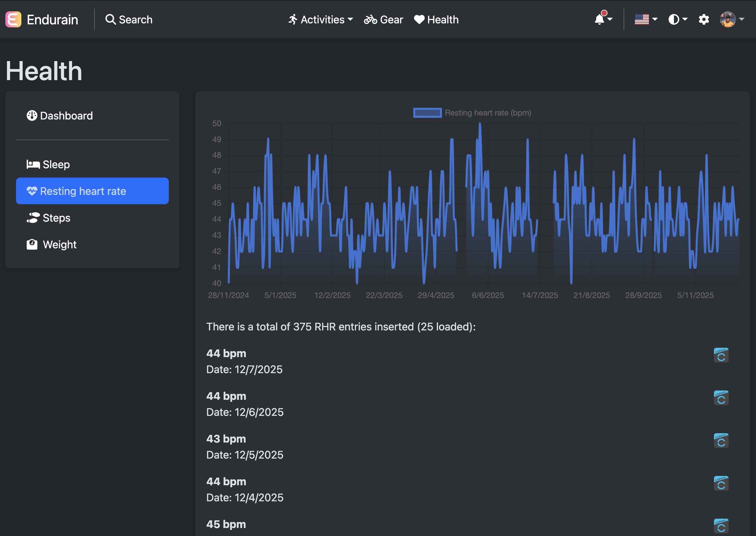Click the Endurain logo icon
The height and width of the screenshot is (536, 756).
13,19
